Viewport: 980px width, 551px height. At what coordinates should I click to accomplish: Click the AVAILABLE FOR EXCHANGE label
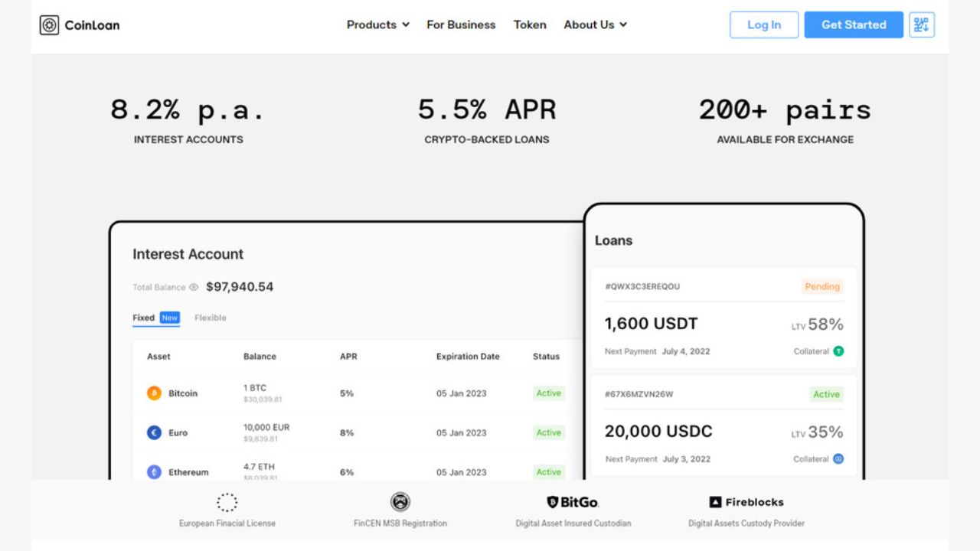(x=785, y=140)
